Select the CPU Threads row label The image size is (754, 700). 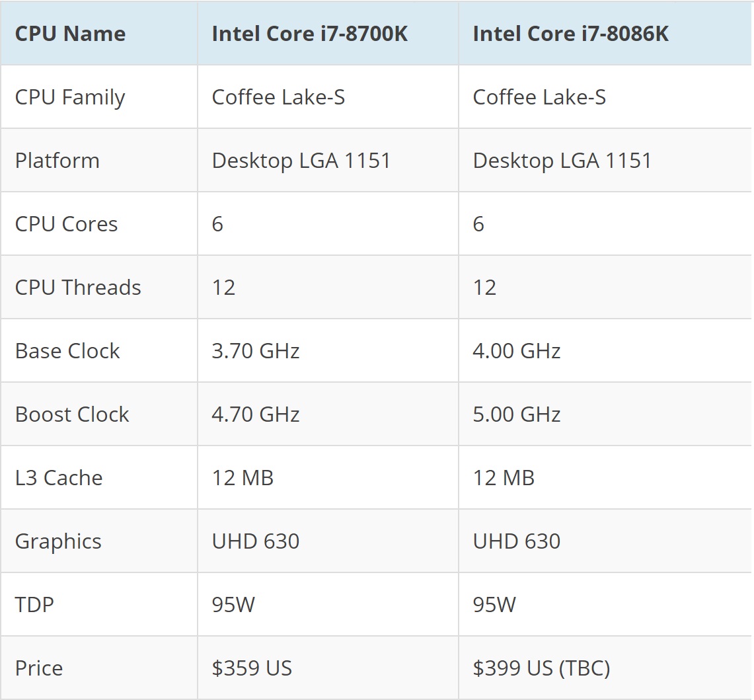[78, 288]
